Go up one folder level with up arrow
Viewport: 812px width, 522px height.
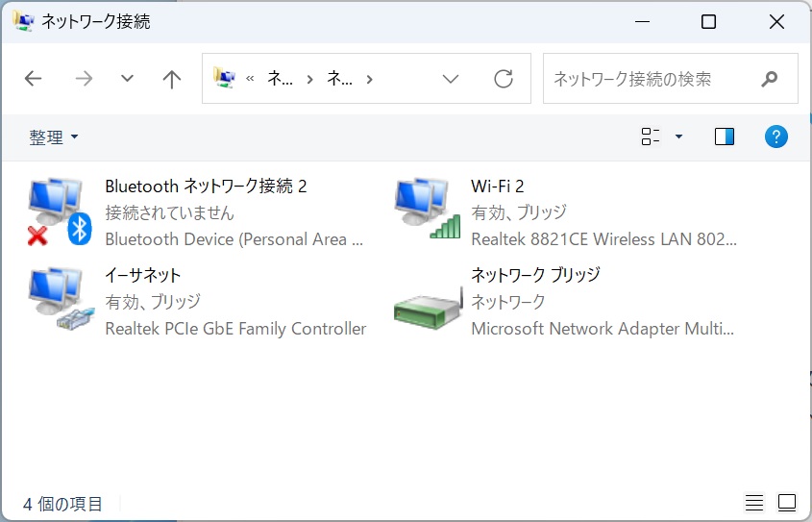172,79
